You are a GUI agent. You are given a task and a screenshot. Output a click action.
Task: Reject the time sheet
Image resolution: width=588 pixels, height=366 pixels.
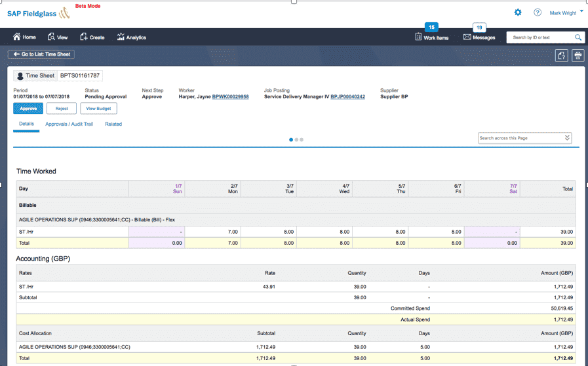click(62, 108)
